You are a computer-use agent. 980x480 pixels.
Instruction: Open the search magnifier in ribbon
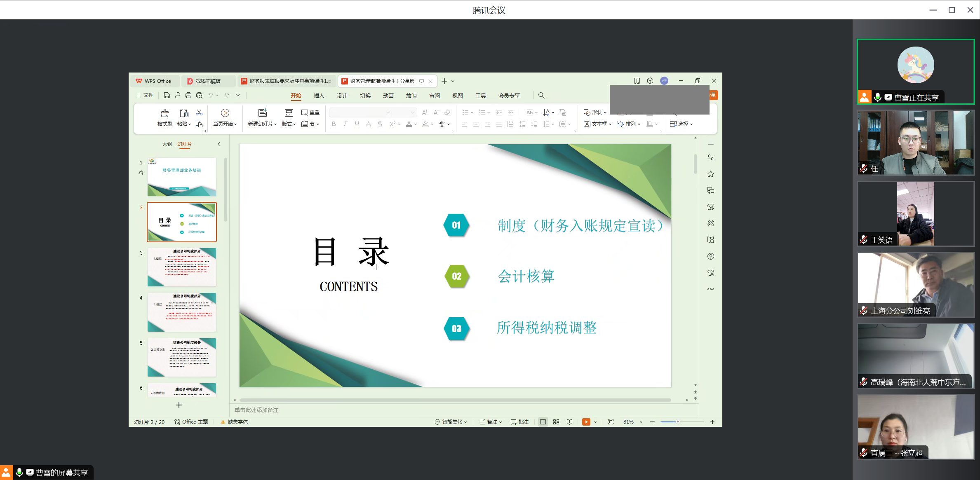click(541, 96)
